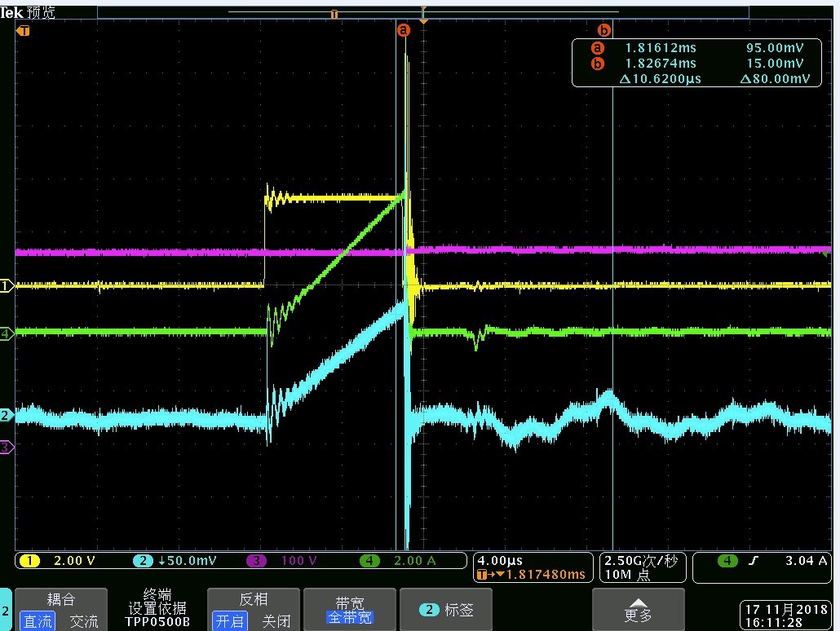Turn invert off with 关闭
Viewport: 840px width, 631px height.
tap(276, 621)
